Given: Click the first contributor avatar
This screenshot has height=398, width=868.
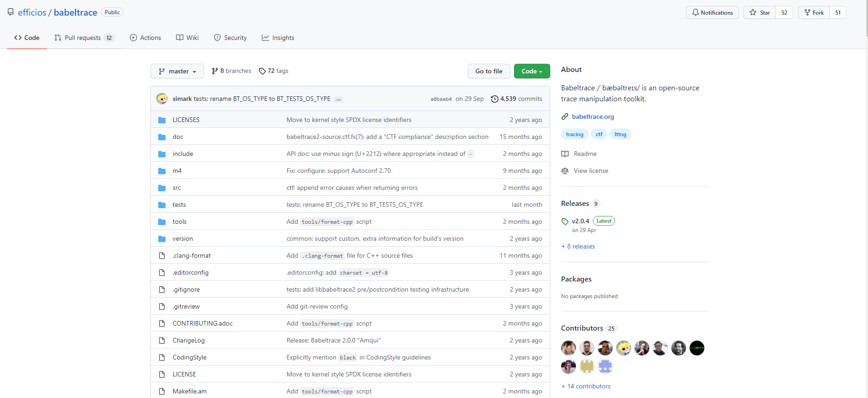Looking at the screenshot, I should (569, 348).
